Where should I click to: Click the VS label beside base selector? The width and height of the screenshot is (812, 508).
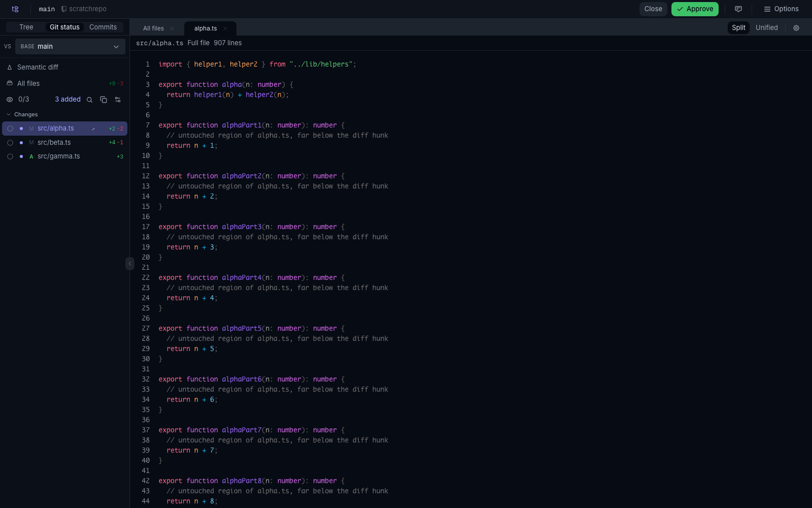tap(8, 46)
